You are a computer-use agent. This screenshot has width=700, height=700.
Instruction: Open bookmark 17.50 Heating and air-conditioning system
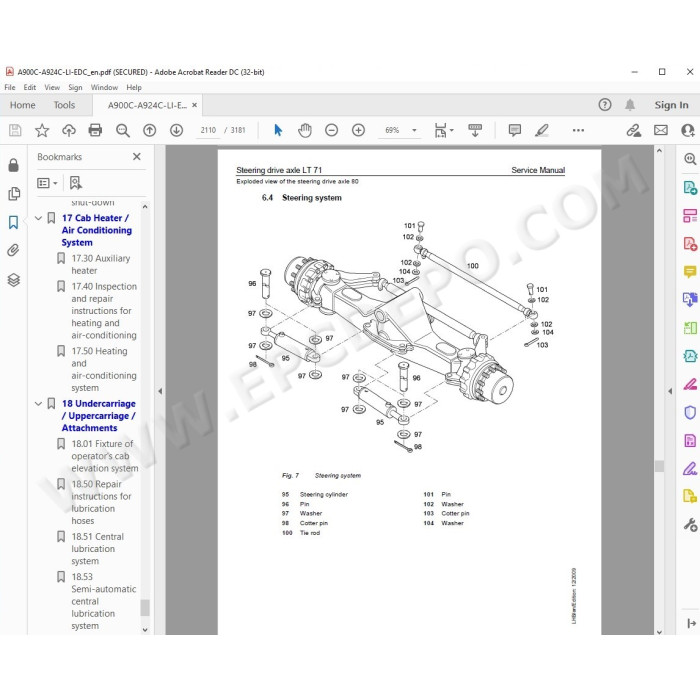pos(104,369)
